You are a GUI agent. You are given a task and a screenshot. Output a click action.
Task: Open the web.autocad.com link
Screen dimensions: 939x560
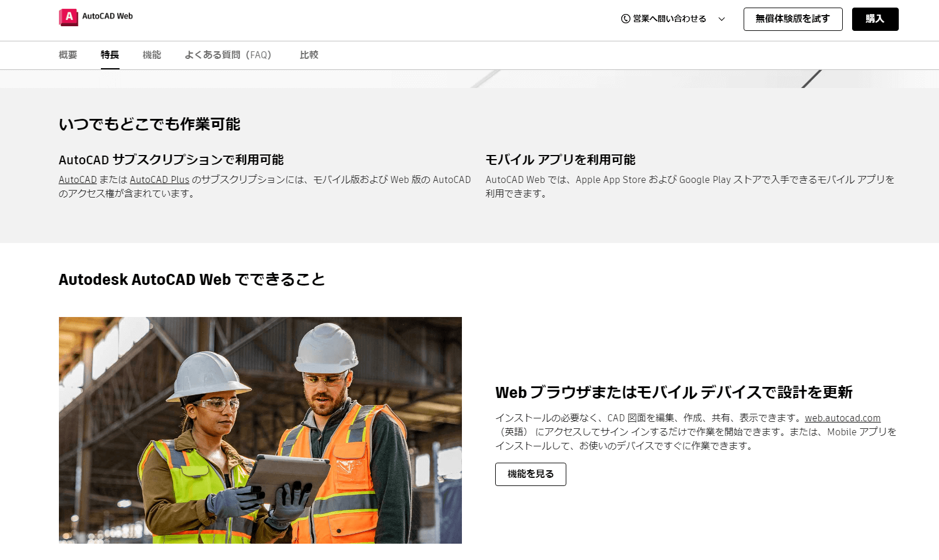click(x=843, y=418)
